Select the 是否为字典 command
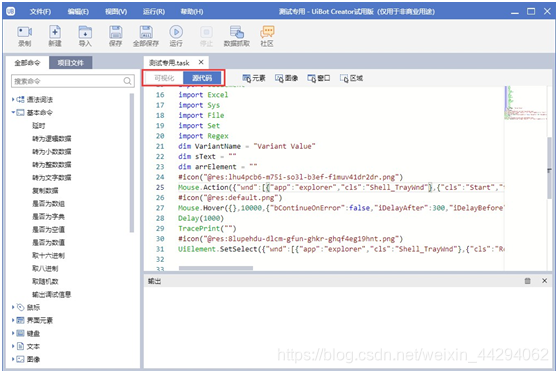 tap(48, 216)
